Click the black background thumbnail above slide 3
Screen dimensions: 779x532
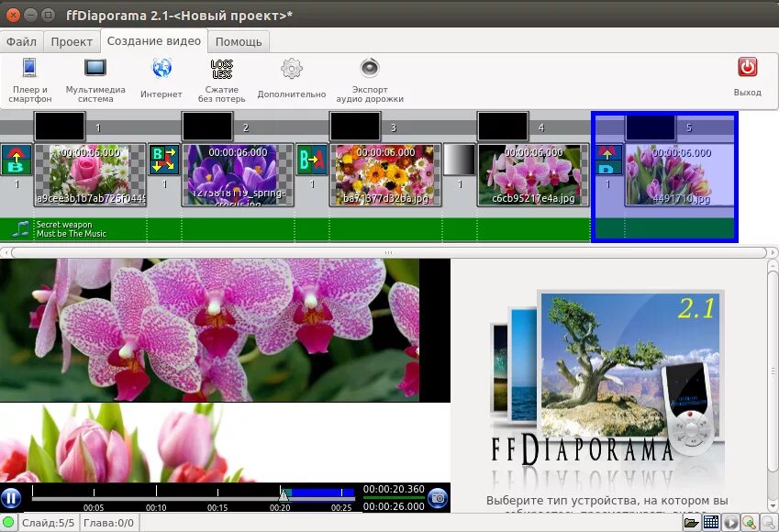point(355,127)
